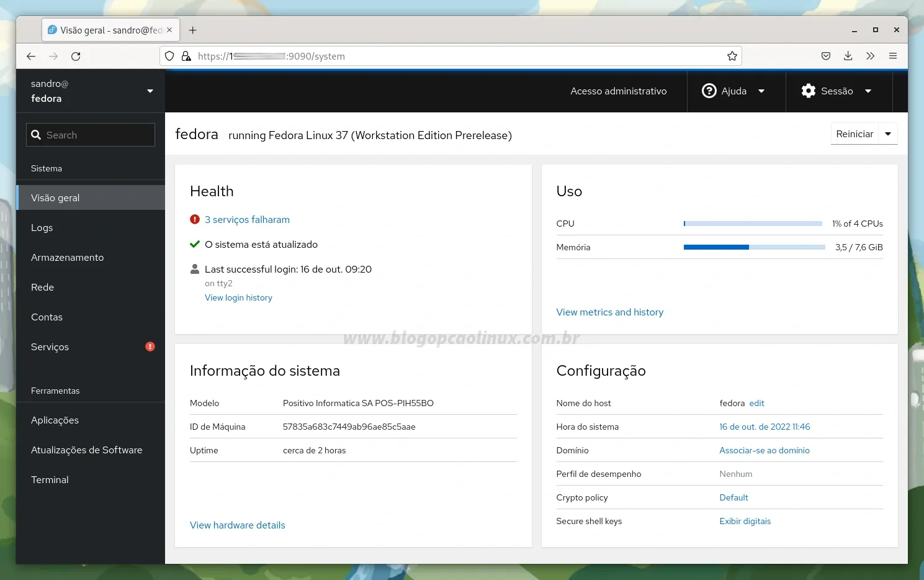Viewport: 924px width, 580px height.
Task: Open the browser downloads icon
Action: [x=848, y=56]
